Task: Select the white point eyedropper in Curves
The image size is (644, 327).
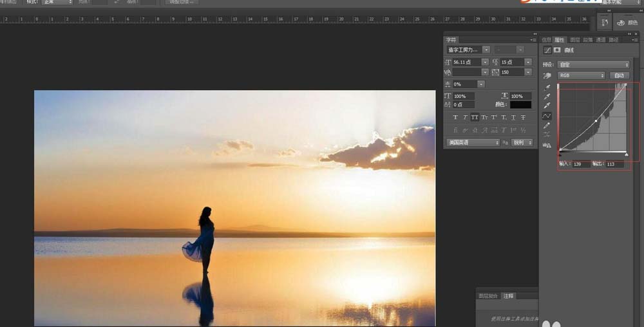Action: (x=547, y=106)
